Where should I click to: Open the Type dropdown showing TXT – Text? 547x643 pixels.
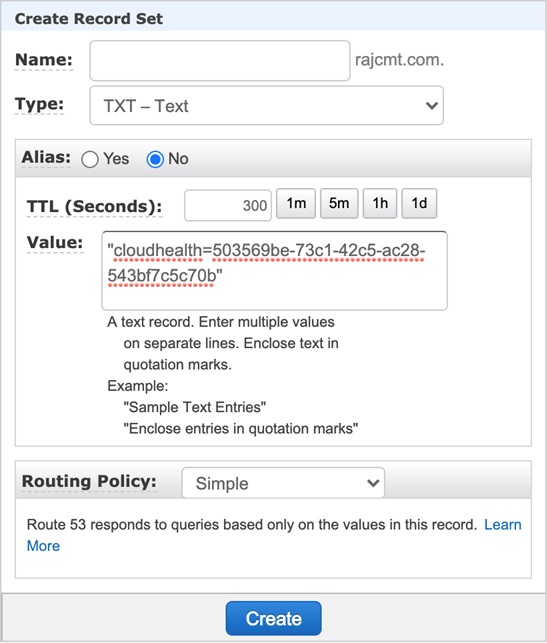coord(267,105)
